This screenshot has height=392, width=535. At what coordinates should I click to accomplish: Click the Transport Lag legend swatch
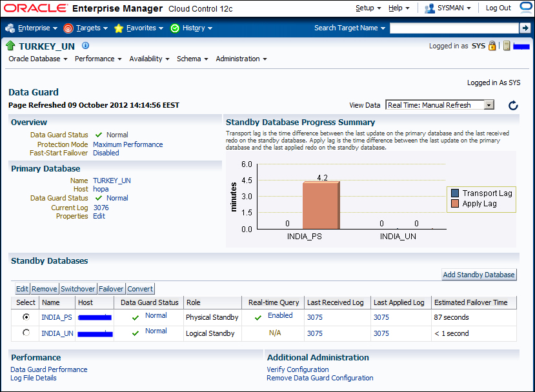point(455,193)
